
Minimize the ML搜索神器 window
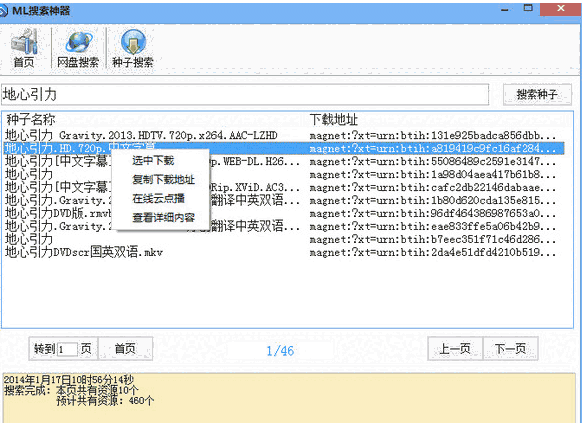[504, 9]
